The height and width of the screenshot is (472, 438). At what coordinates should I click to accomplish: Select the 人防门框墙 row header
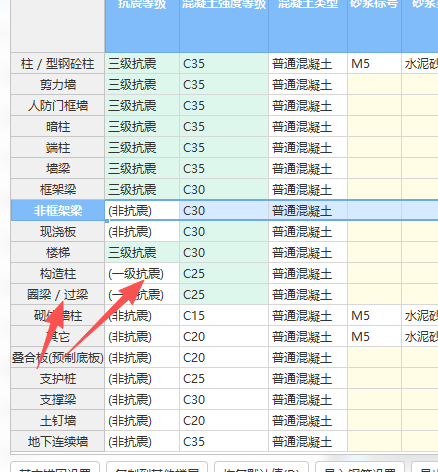58,105
